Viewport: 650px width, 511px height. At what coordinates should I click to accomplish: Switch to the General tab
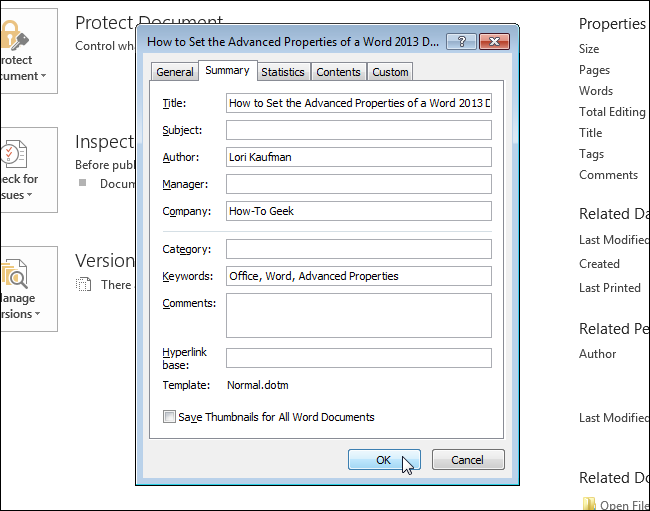(175, 72)
